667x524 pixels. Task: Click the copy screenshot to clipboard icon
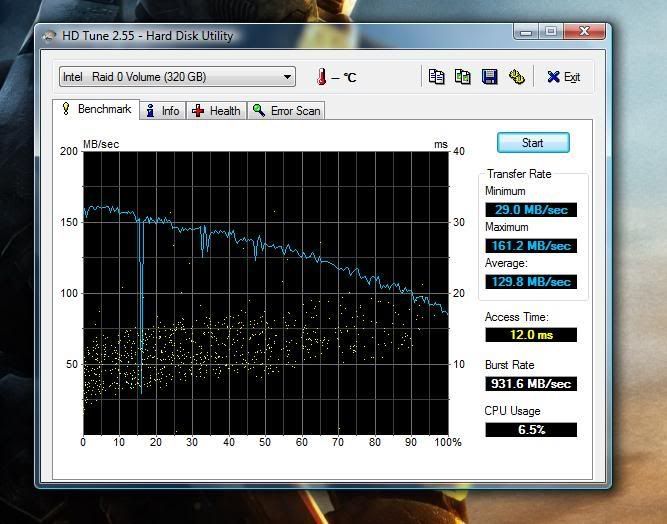(463, 77)
